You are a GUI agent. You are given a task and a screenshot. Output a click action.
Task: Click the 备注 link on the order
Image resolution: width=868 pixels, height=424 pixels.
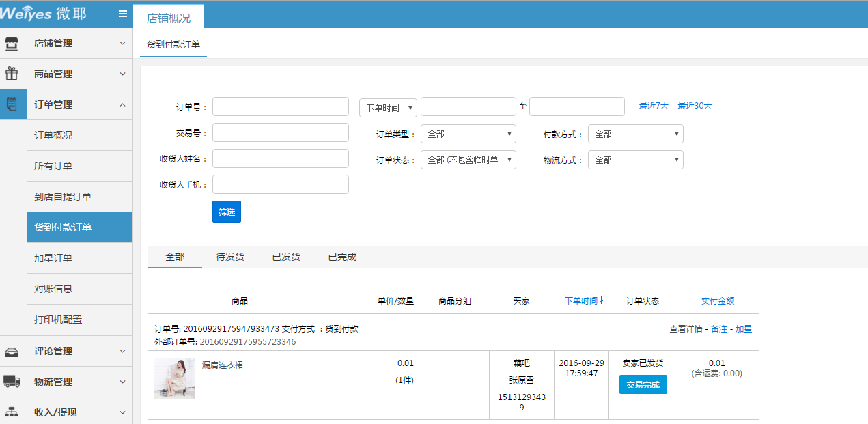[x=719, y=329]
